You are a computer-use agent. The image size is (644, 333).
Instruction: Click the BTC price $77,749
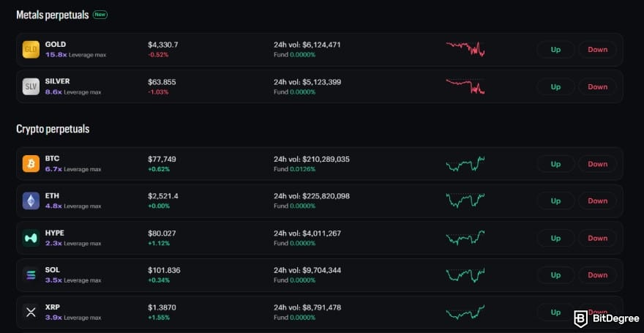tap(162, 160)
